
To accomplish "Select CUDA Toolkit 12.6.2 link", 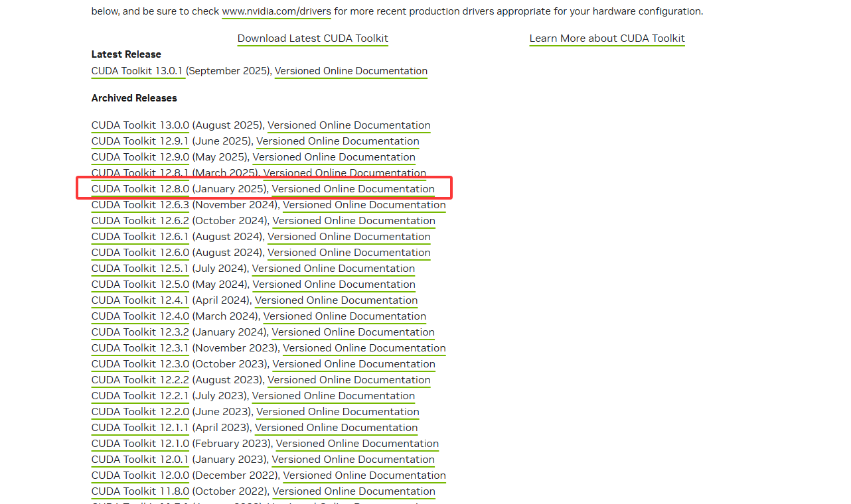I will tap(140, 221).
